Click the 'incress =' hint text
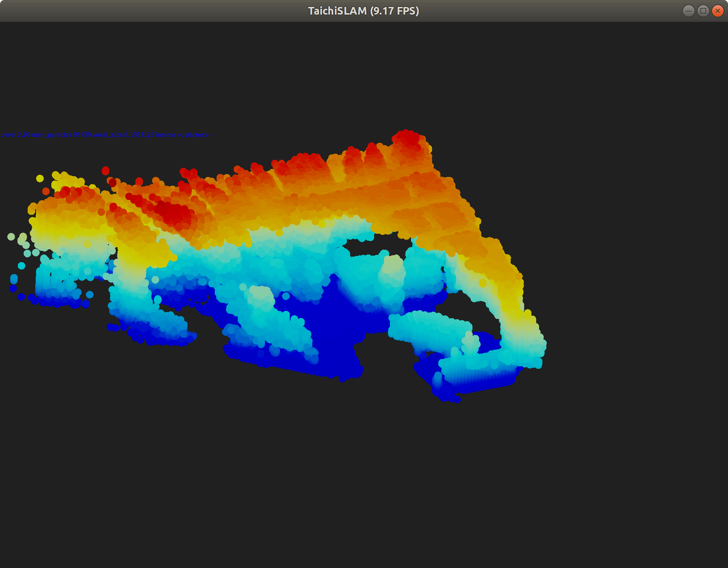This screenshot has height=568, width=728. 169,135
